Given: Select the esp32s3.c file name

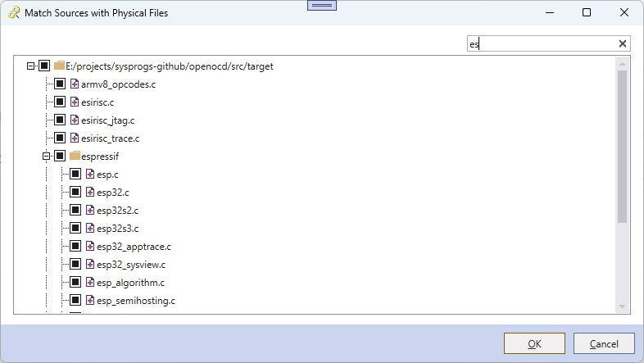Looking at the screenshot, I should tap(117, 229).
